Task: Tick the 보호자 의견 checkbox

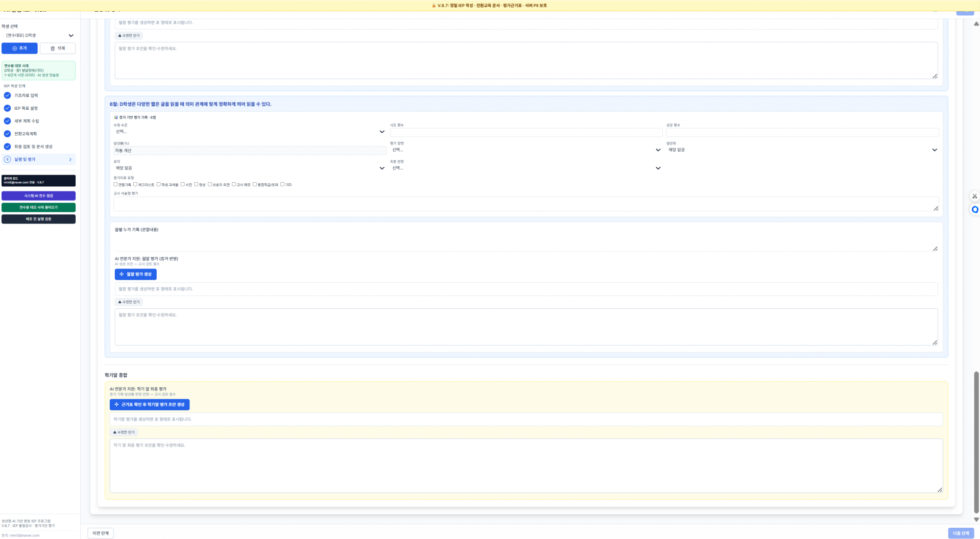Action: [x=209, y=184]
